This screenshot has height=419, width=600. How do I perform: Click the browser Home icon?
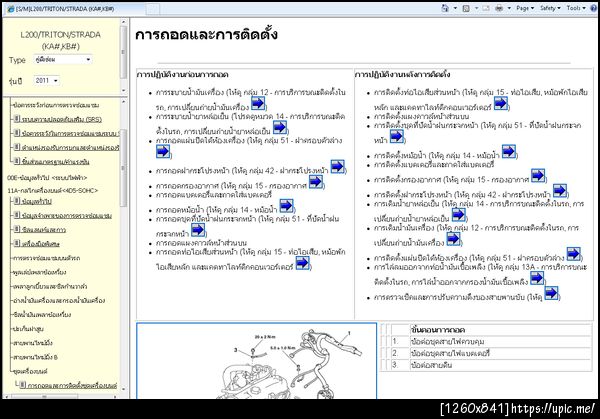[445, 8]
